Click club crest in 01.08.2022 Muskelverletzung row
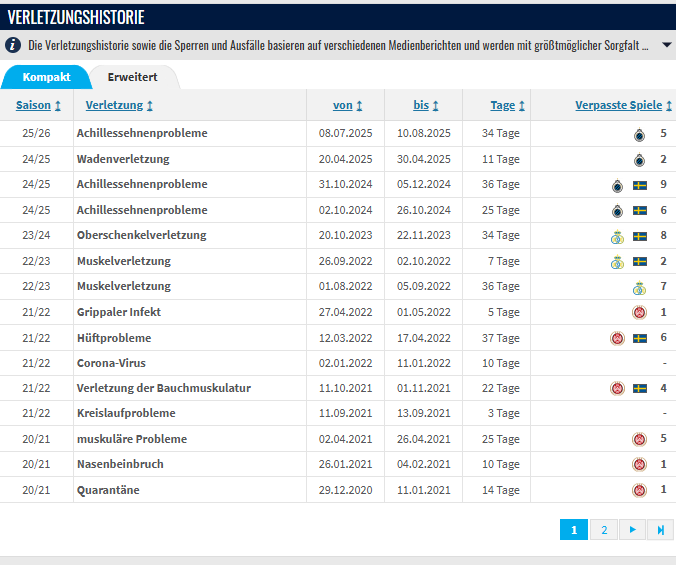This screenshot has height=565, width=676. tap(639, 287)
